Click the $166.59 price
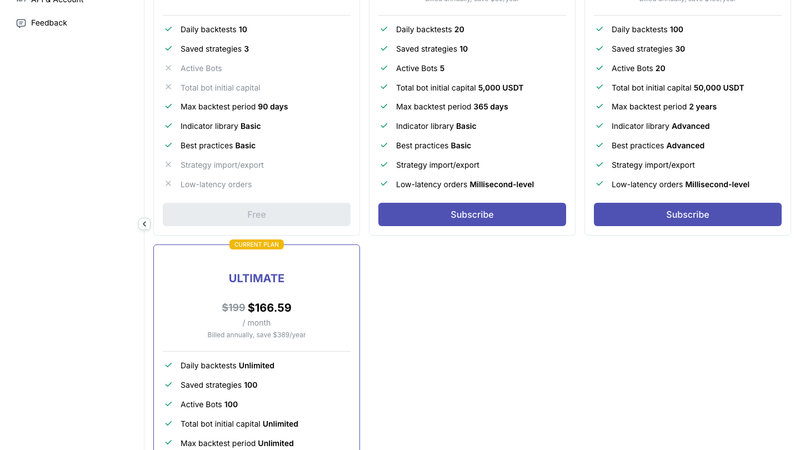The height and width of the screenshot is (450, 800). pyautogui.click(x=269, y=308)
